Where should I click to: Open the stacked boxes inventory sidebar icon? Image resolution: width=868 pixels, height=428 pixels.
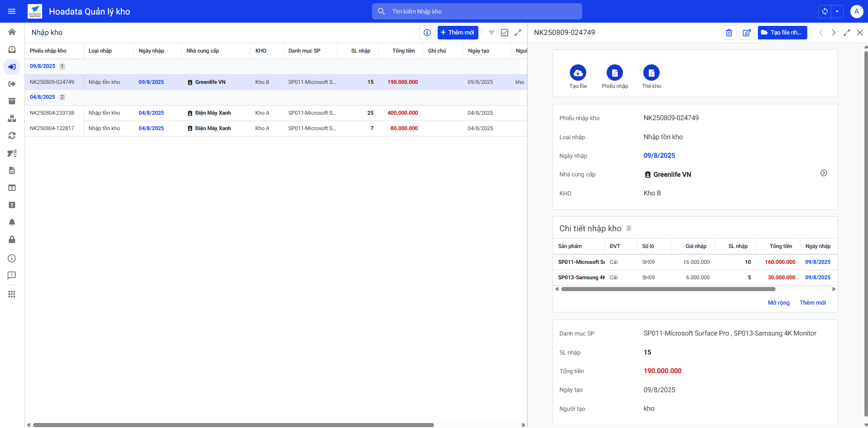[12, 118]
